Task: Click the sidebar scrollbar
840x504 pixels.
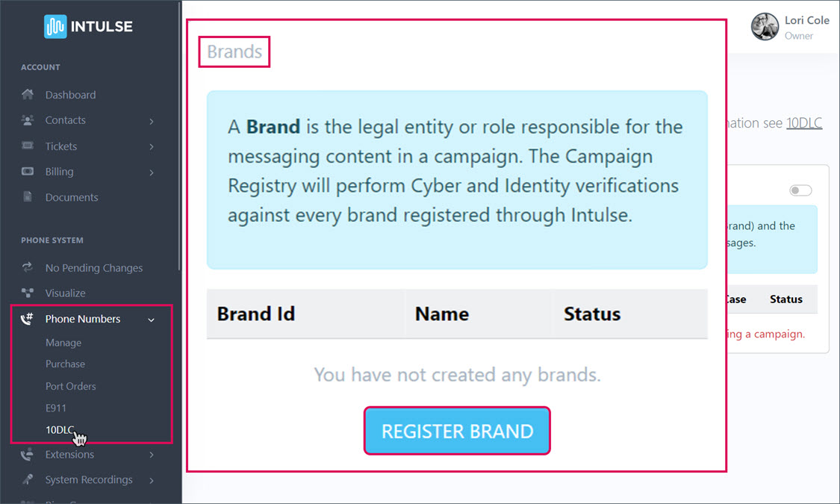Action: (x=180, y=134)
